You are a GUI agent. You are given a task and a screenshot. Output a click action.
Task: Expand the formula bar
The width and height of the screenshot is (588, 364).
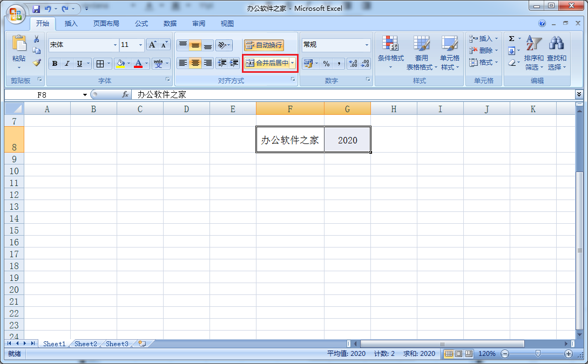point(579,94)
